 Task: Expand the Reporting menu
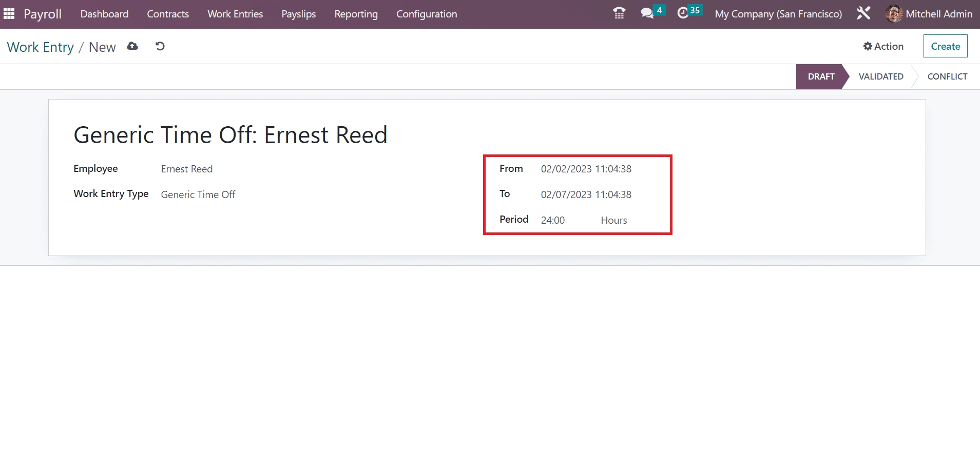pyautogui.click(x=356, y=14)
